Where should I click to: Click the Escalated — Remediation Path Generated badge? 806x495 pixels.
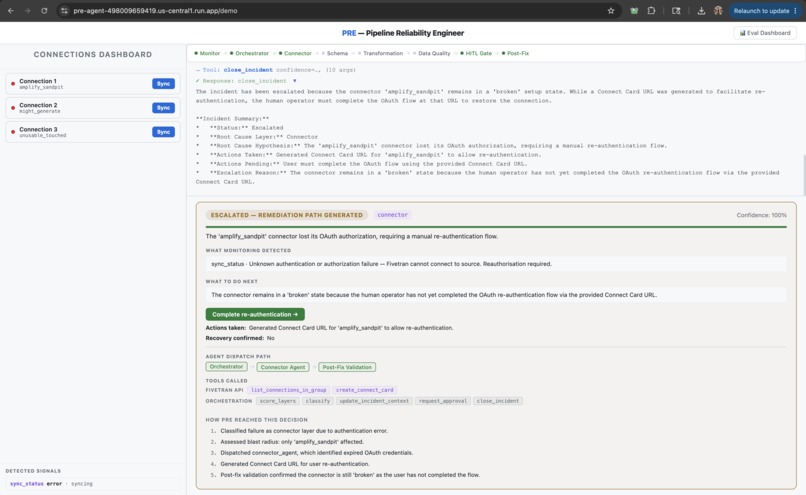(286, 215)
